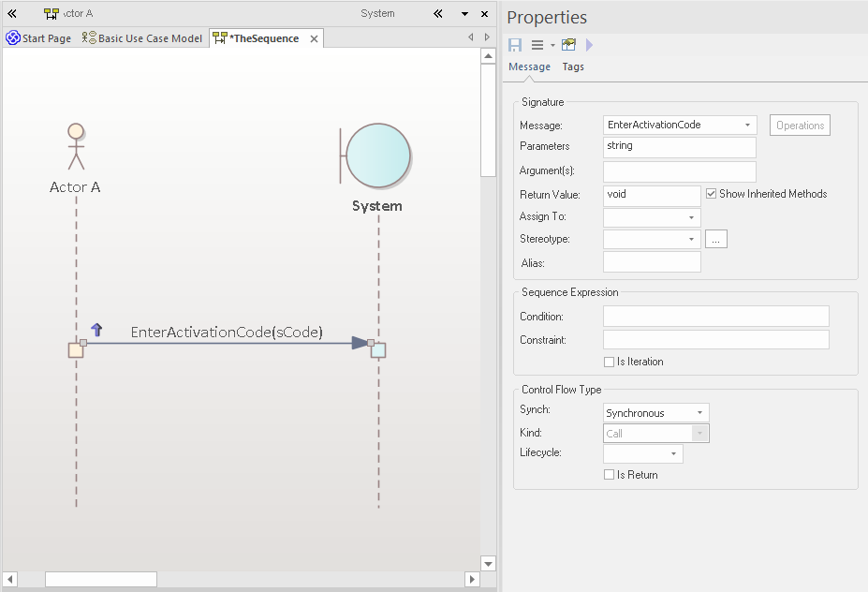Click the horizontal scrollbar thumb under diagram
The width and height of the screenshot is (868, 592).
[x=101, y=580]
